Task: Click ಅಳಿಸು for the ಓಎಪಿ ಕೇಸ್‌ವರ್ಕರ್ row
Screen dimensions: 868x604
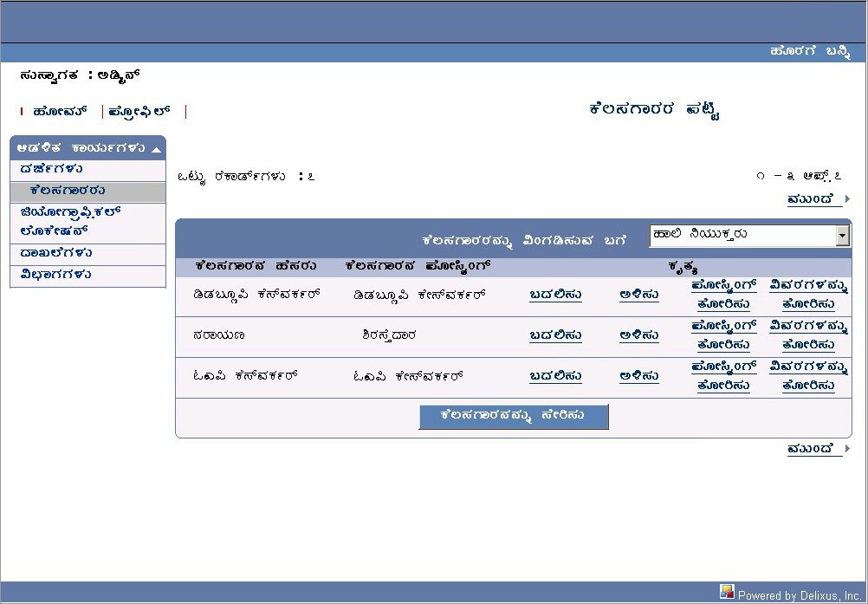Action: coord(638,377)
